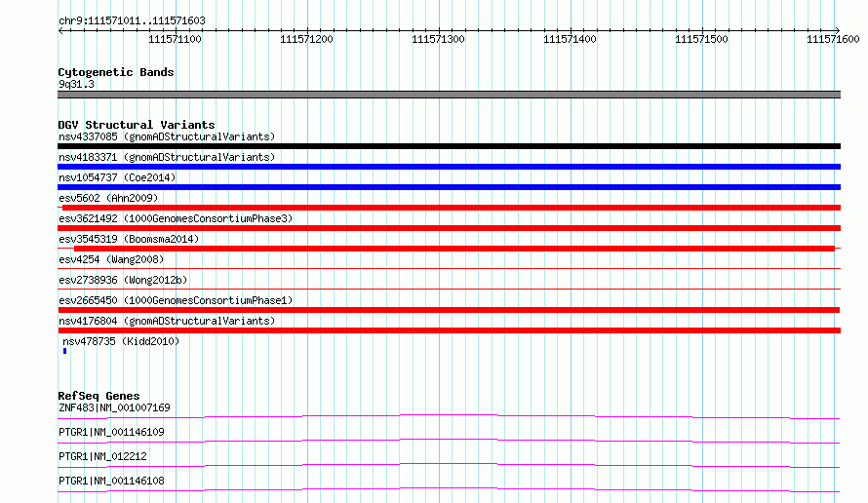Select variant label esv4254 (Wang2008)
The width and height of the screenshot is (868, 503).
111,259
